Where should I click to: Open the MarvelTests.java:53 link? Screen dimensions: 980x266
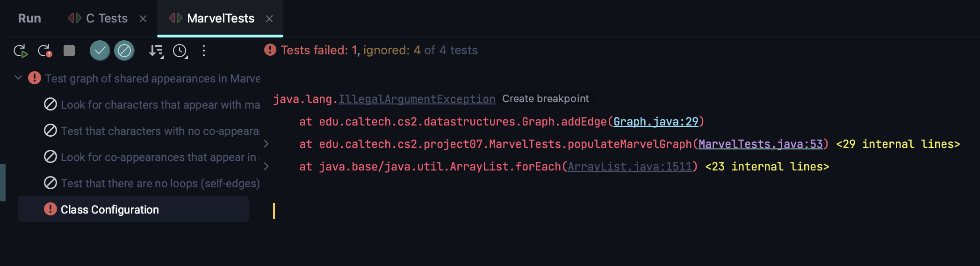point(760,144)
